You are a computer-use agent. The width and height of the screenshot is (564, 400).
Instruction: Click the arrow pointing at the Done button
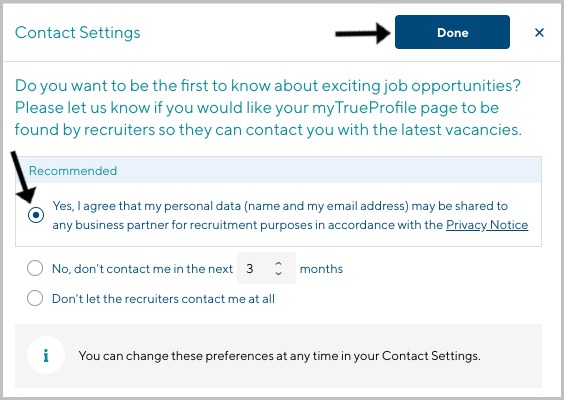363,33
